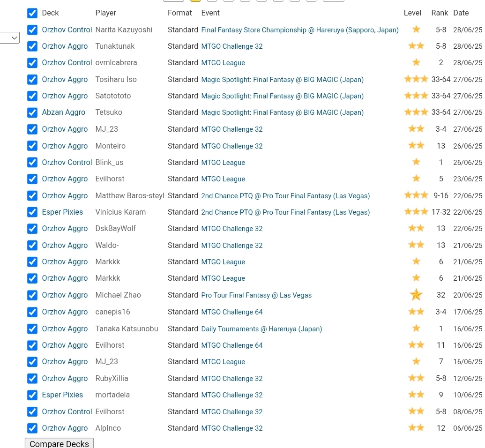Click the Compare Decks button
This screenshot has width=485, height=448.
(x=59, y=443)
